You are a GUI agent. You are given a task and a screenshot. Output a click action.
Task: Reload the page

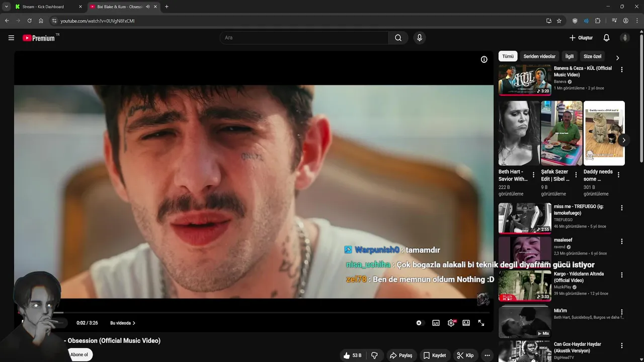click(x=29, y=21)
